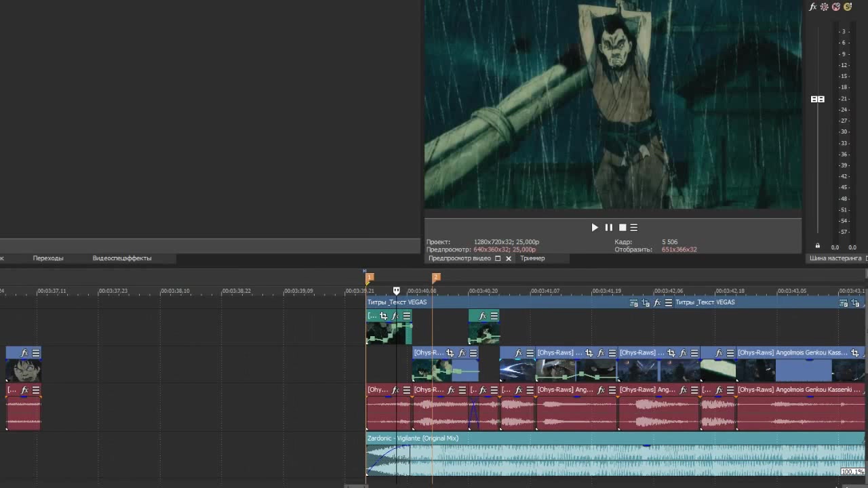Open pan/crop on second Титры _Текст VEGAS event
Image resolution: width=868 pixels, height=488 pixels.
(x=856, y=303)
